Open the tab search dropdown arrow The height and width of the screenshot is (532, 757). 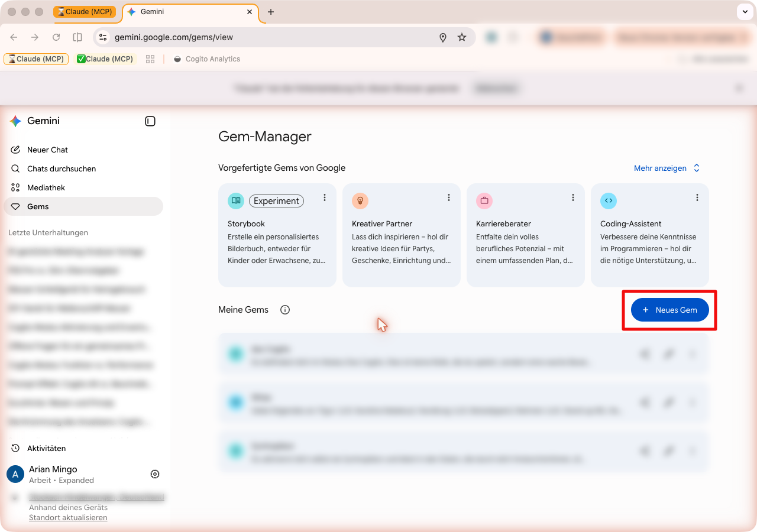[745, 12]
